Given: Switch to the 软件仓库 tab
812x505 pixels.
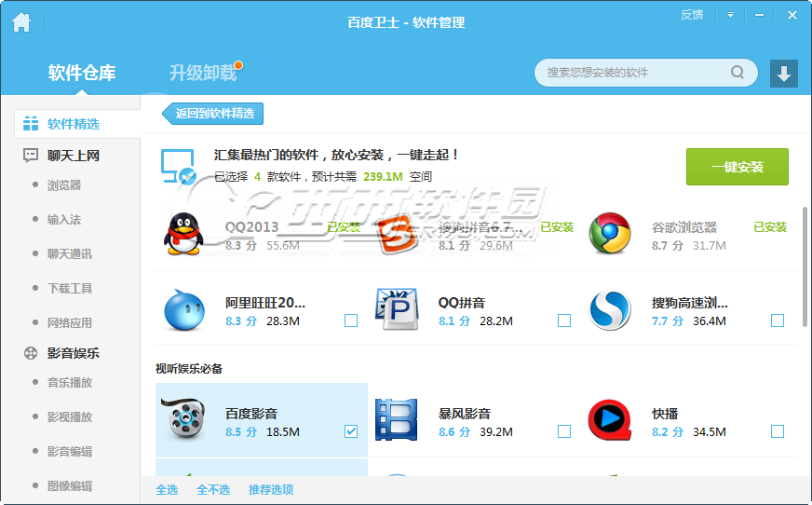Looking at the screenshot, I should (x=82, y=73).
